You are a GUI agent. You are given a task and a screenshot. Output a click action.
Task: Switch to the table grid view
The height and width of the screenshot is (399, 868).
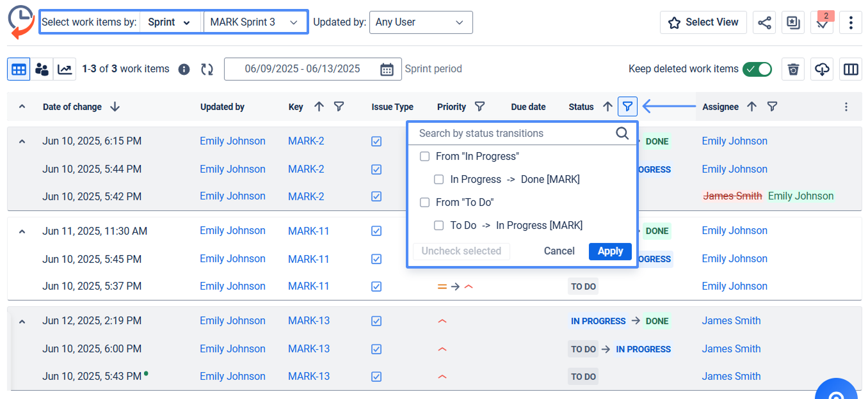click(19, 69)
